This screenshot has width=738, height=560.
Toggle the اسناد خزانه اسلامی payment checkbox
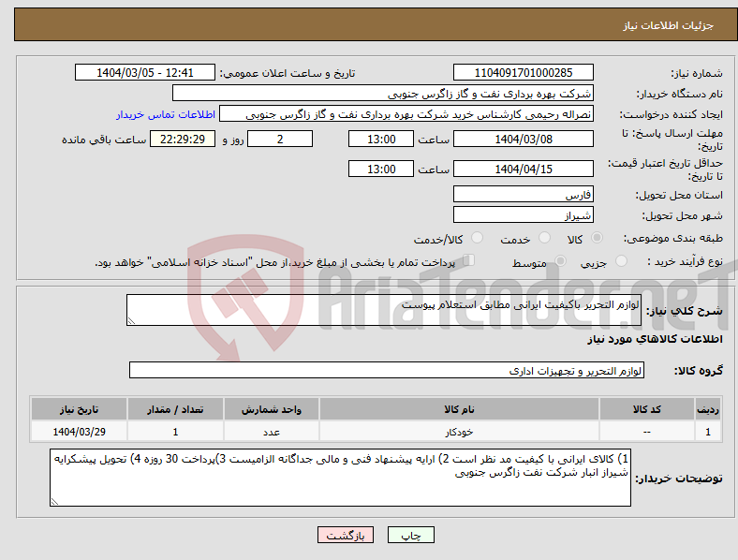coord(469,260)
